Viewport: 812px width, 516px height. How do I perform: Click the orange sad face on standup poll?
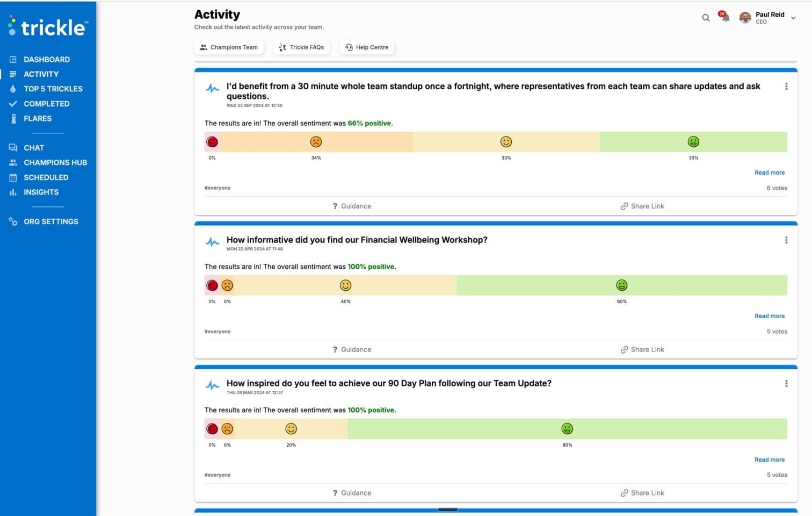316,142
